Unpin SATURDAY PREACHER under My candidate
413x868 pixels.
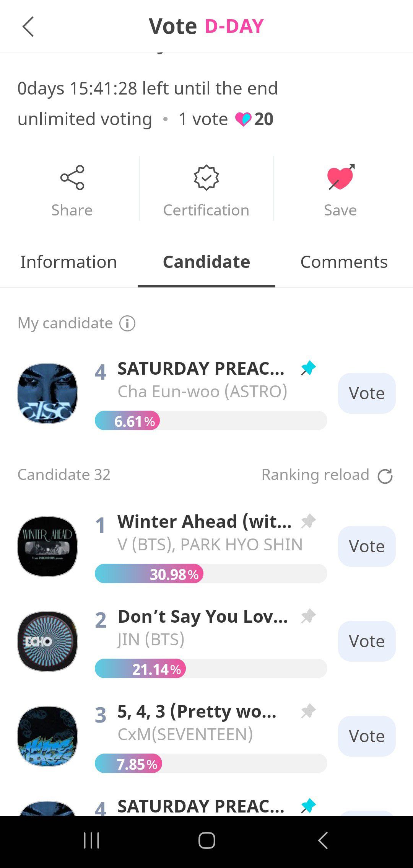tap(308, 369)
